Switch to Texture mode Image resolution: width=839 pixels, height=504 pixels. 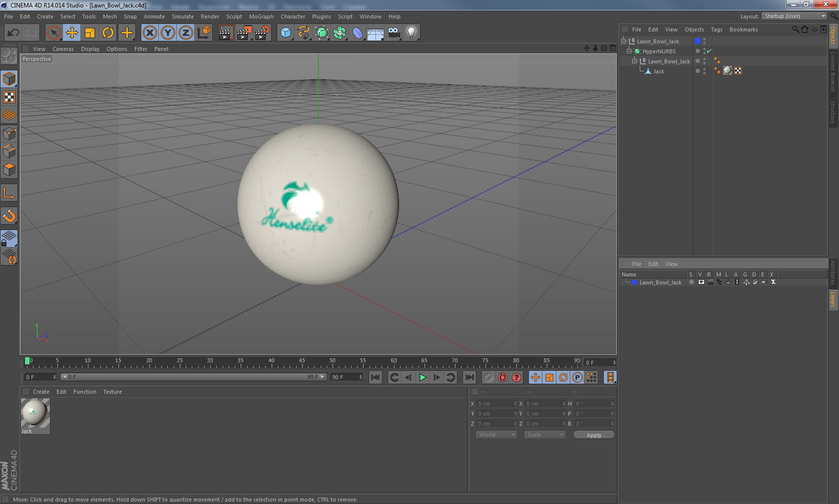coord(9,97)
